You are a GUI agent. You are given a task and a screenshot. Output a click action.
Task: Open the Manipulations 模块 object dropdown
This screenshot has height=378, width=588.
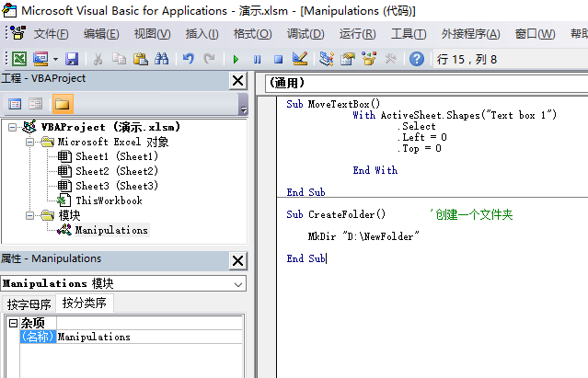tap(237, 284)
